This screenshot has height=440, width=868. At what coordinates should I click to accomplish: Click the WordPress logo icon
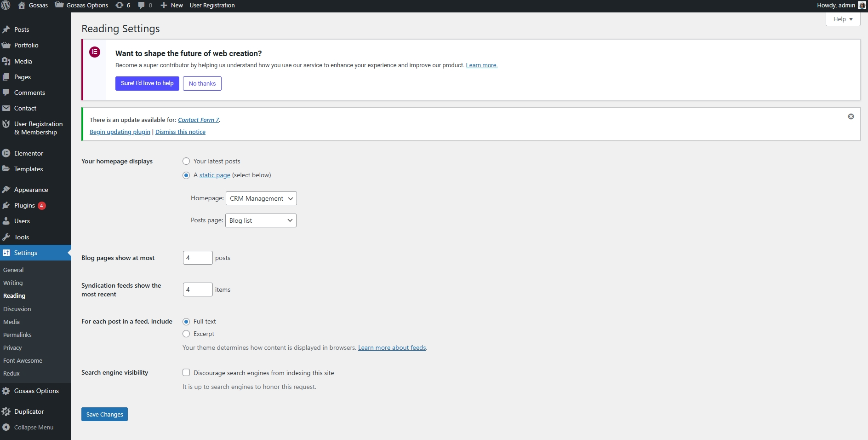click(x=6, y=6)
